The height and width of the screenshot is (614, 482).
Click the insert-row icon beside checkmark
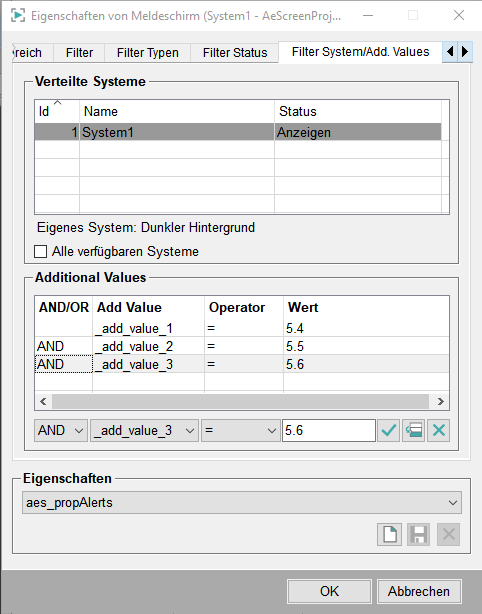click(413, 430)
